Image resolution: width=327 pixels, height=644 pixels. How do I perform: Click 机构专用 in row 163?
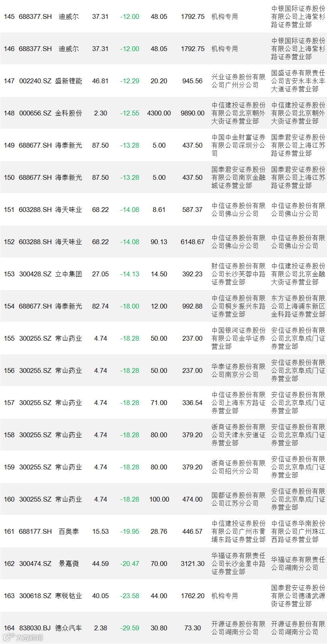[x=225, y=596]
